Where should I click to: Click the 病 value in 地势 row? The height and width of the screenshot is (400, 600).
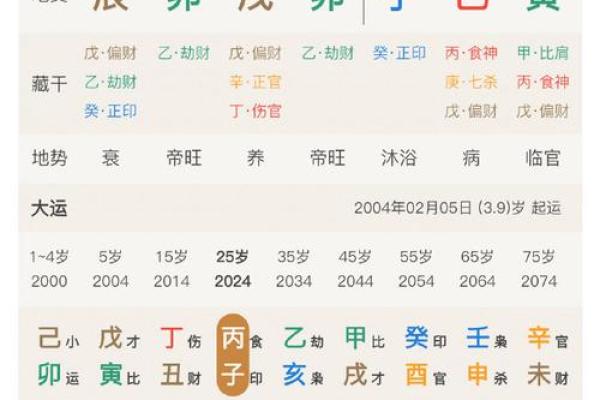tap(471, 158)
